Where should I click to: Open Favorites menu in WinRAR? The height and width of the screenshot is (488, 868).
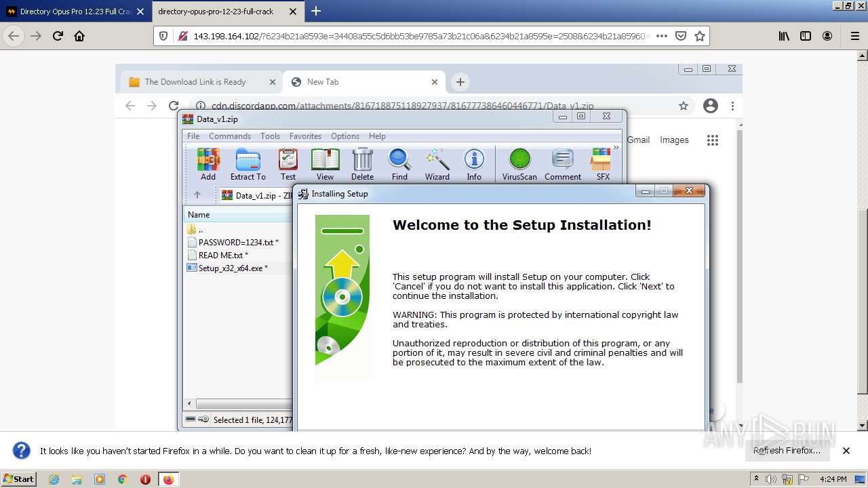305,136
